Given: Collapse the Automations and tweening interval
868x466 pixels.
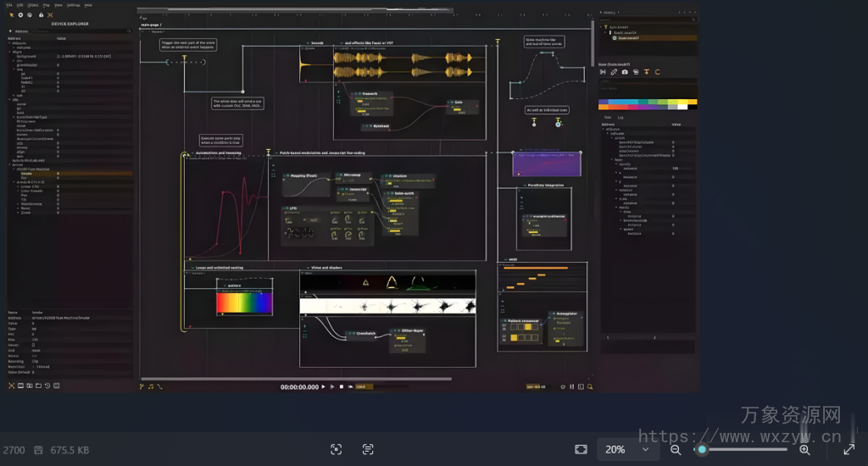Looking at the screenshot, I should coord(192,153).
